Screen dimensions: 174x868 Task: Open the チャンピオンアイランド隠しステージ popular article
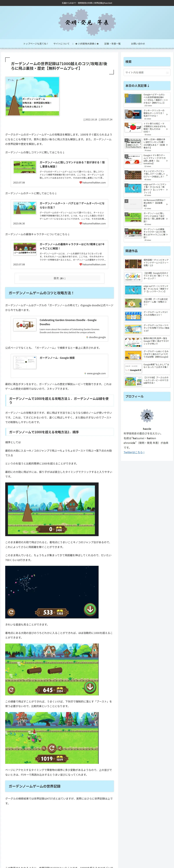tap(147, 175)
